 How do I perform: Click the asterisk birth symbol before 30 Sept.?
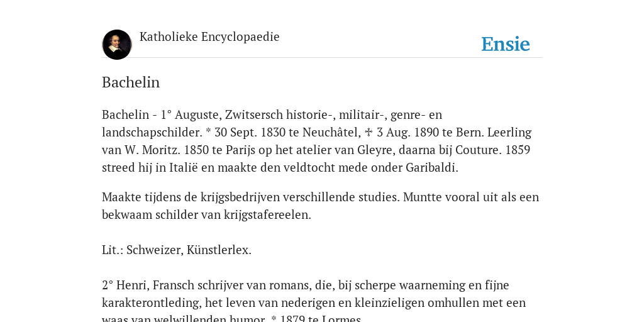tap(208, 131)
